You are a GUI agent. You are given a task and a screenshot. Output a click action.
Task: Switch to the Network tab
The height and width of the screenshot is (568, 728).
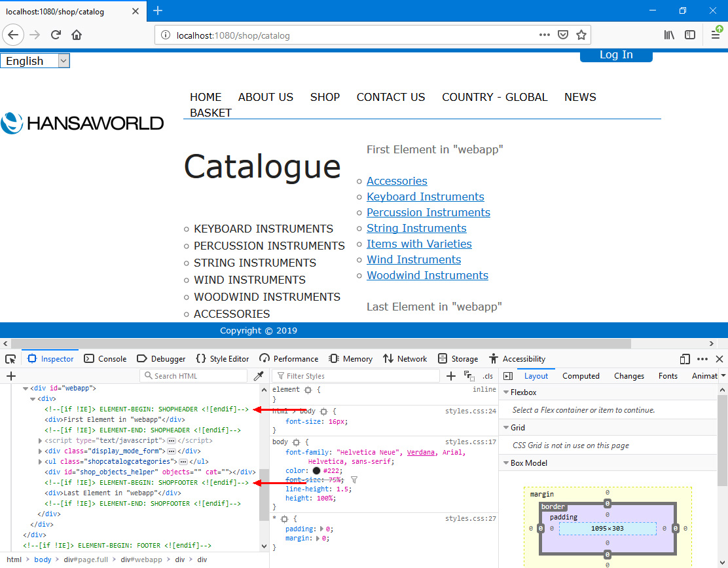[405, 359]
